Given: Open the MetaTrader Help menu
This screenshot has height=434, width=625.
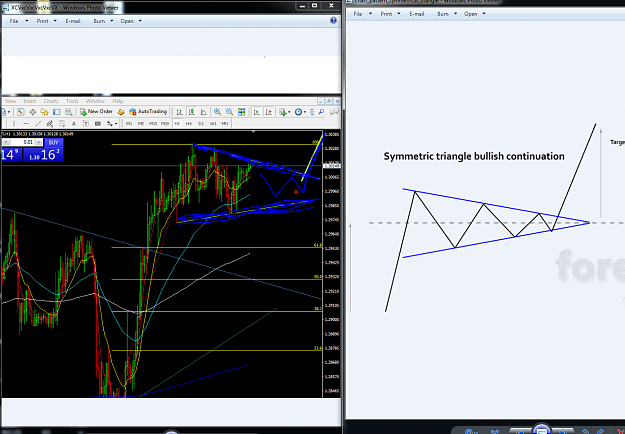Looking at the screenshot, I should click(x=118, y=101).
